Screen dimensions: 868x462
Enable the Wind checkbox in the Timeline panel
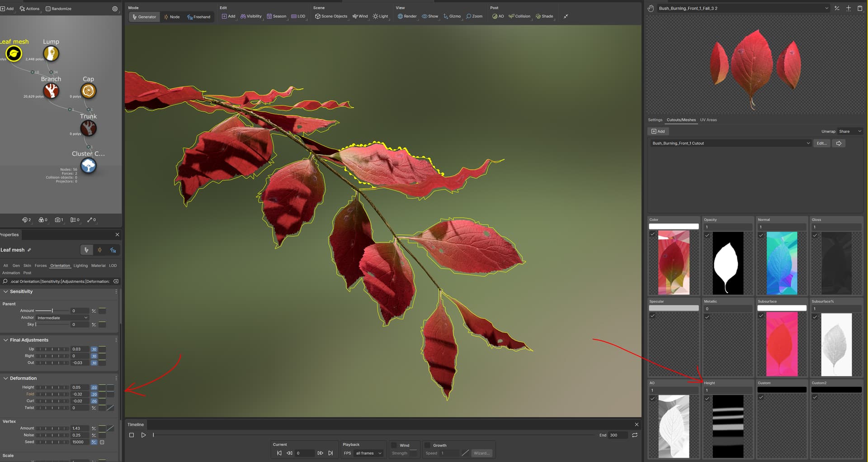[x=393, y=445]
